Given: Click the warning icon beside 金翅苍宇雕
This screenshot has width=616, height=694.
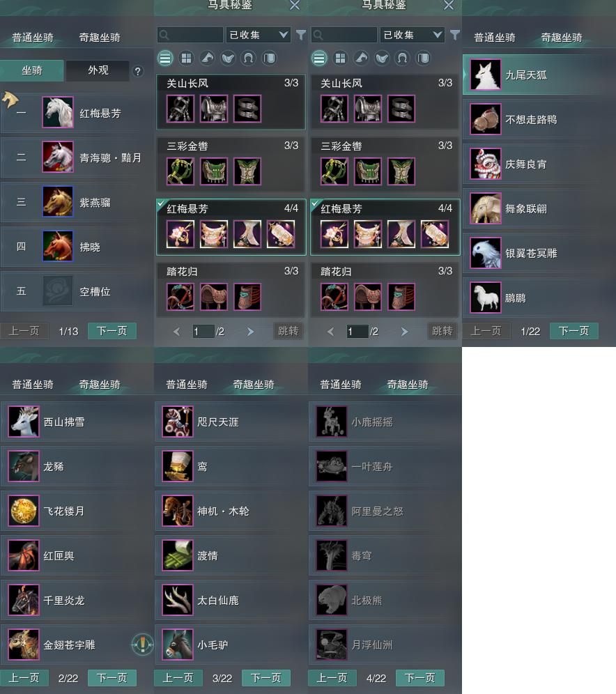Looking at the screenshot, I should point(142,645).
